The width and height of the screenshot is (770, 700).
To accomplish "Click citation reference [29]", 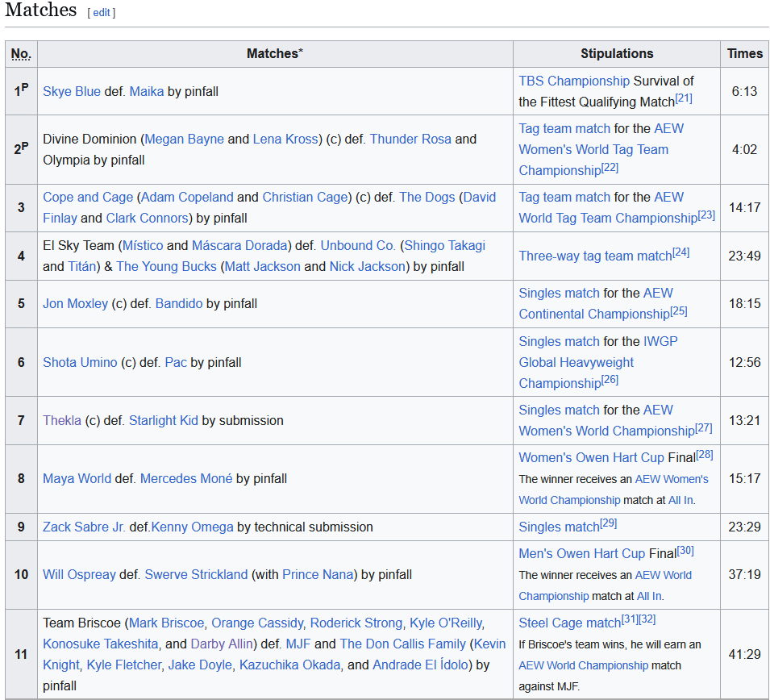I will tap(609, 523).
